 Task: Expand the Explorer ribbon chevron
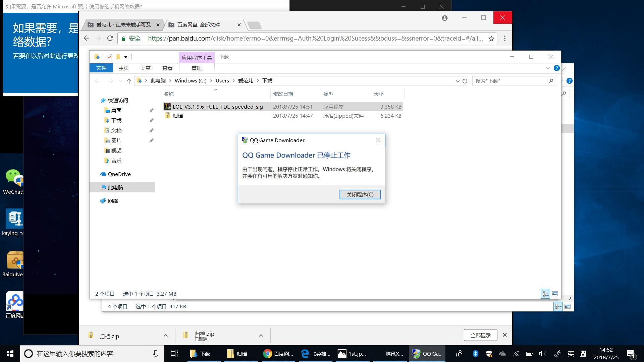[548, 68]
